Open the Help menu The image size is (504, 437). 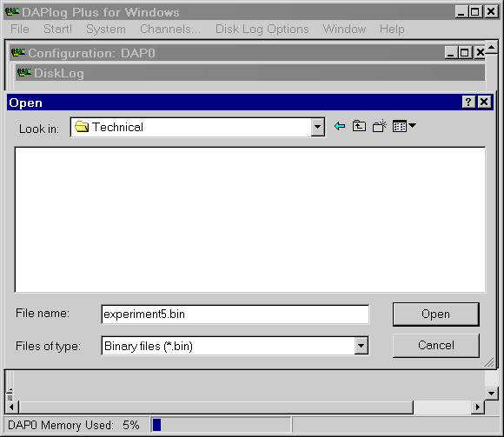392,30
